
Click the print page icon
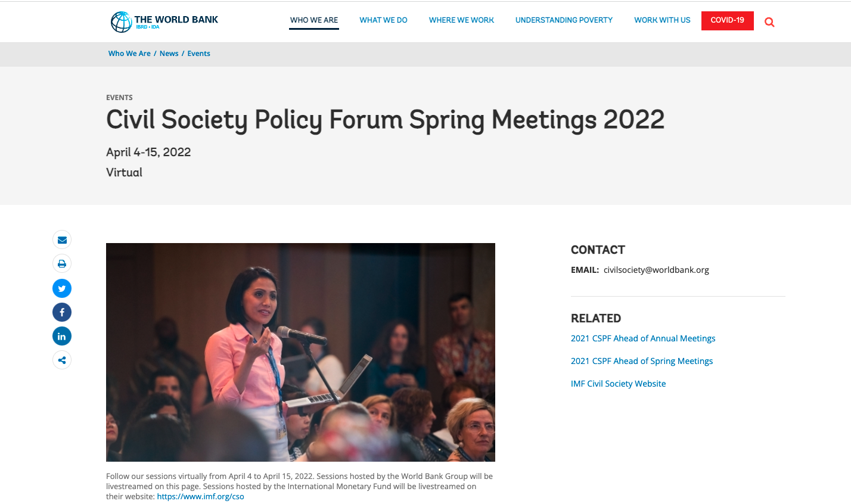click(x=62, y=264)
